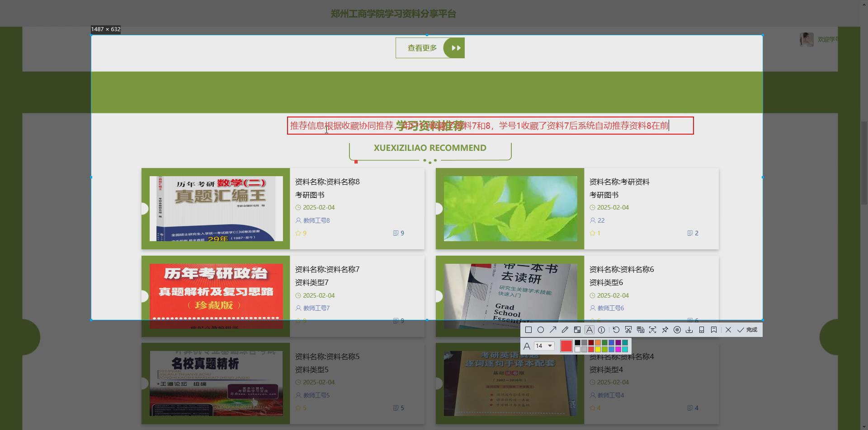Toggle the favorite star on 资料名称7 card
Viewport: 868px width, 430px height.
(298, 321)
